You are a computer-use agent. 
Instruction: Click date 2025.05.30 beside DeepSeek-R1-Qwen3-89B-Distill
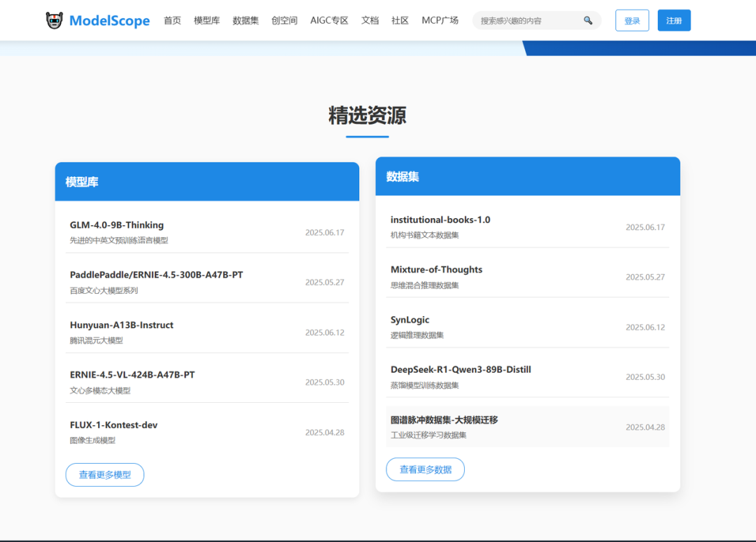(x=645, y=377)
